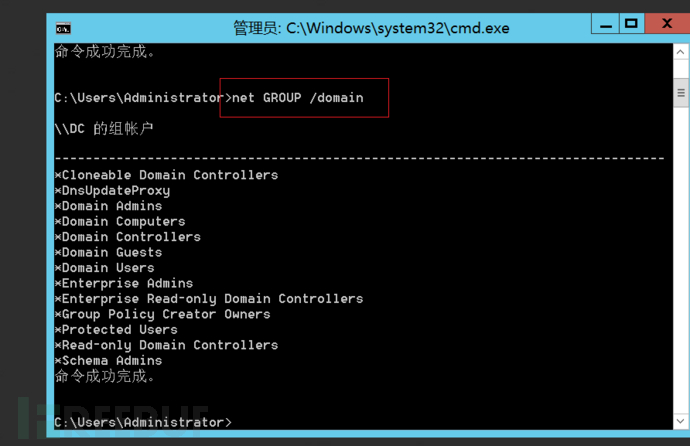Click the DnsUpdateProxy group entry
The height and width of the screenshot is (446, 690).
tap(116, 190)
